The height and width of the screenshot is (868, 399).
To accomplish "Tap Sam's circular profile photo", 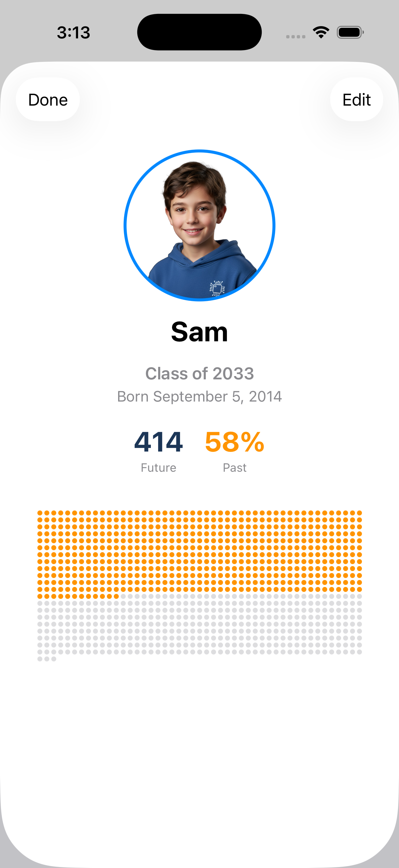I will click(199, 225).
